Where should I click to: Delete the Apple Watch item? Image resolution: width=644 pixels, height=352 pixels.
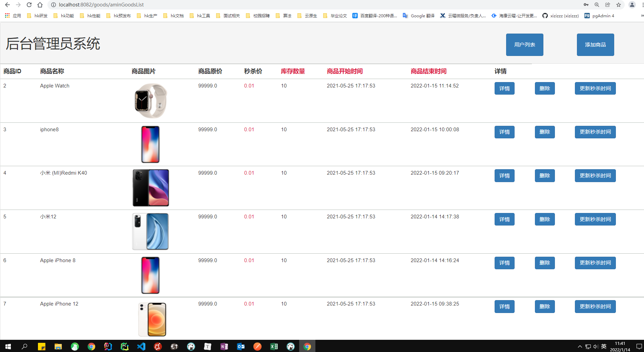[x=545, y=88]
